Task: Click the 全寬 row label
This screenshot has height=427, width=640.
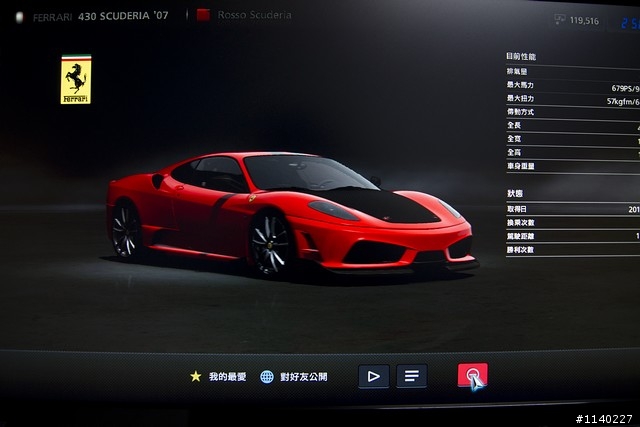Action: coord(514,138)
